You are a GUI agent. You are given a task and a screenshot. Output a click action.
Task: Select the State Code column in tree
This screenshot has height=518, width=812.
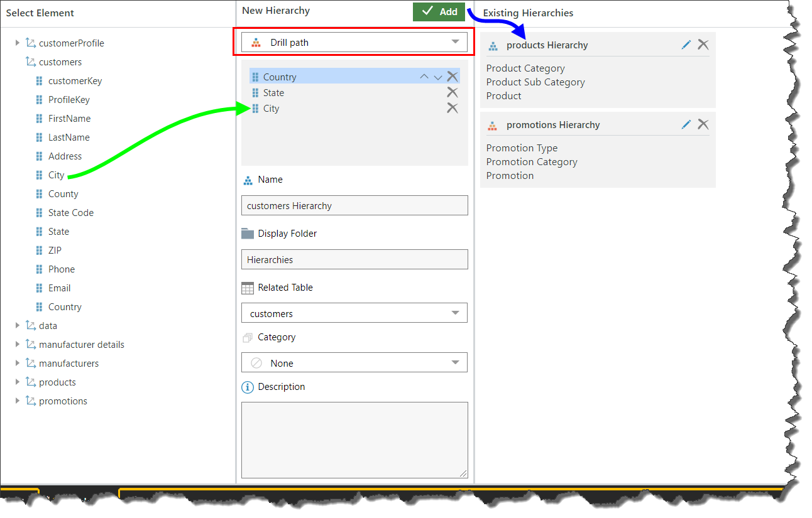coord(70,213)
